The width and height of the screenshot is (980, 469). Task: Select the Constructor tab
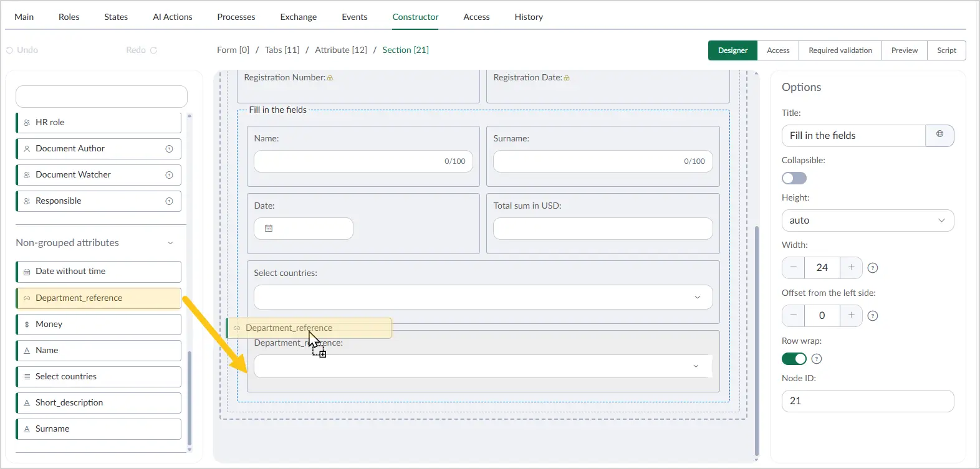click(416, 17)
